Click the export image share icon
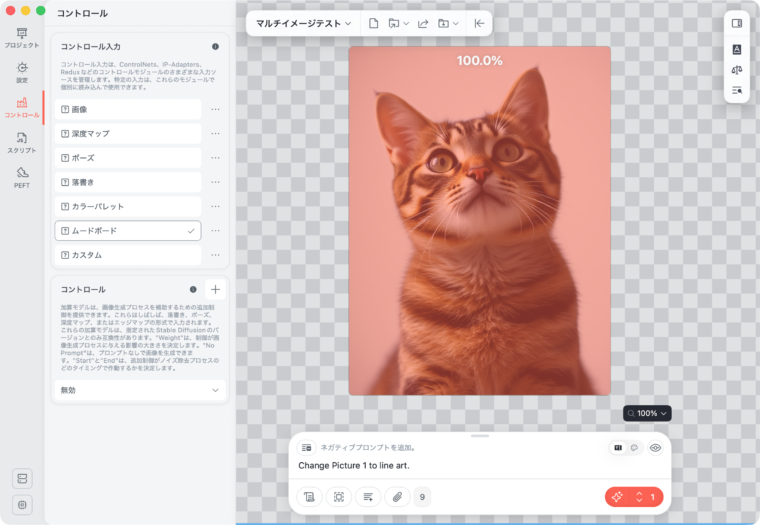760x525 pixels. (x=423, y=23)
